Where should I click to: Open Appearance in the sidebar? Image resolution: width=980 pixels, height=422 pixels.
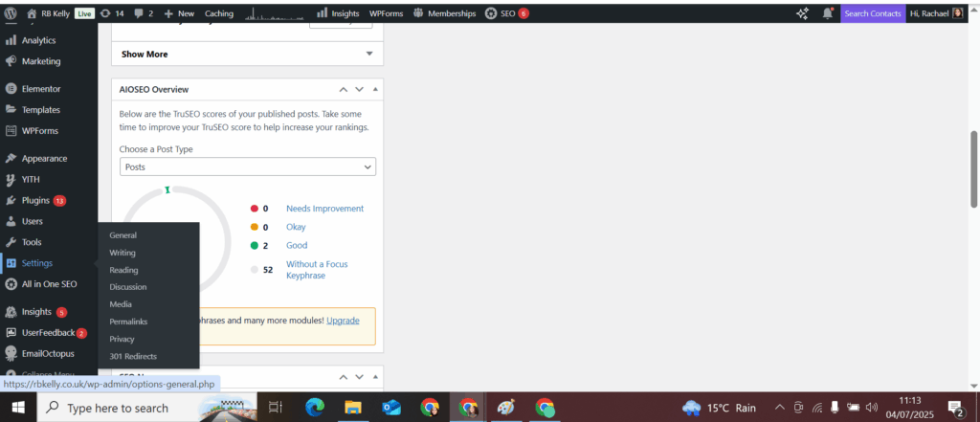44,158
